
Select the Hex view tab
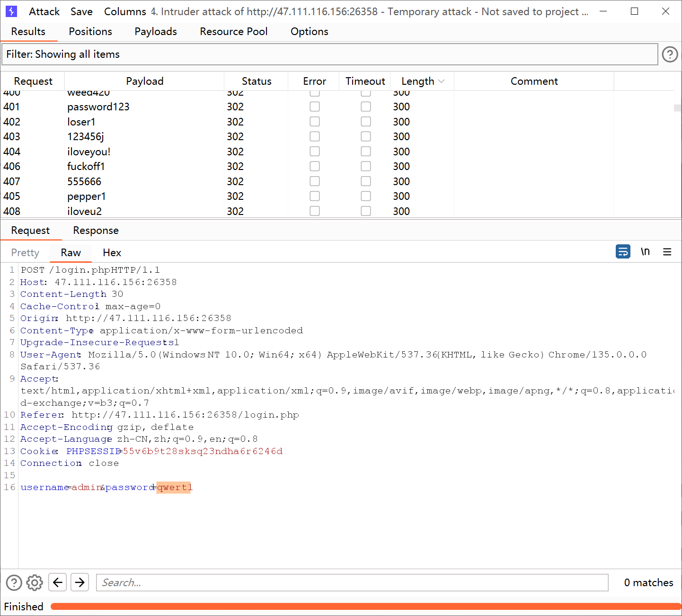[112, 253]
